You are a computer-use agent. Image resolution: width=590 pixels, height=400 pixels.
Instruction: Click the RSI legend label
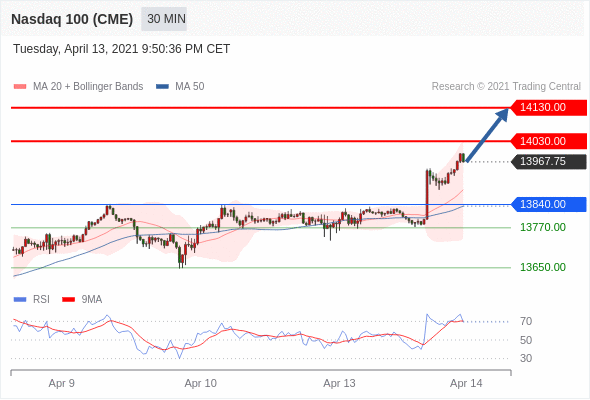41,300
